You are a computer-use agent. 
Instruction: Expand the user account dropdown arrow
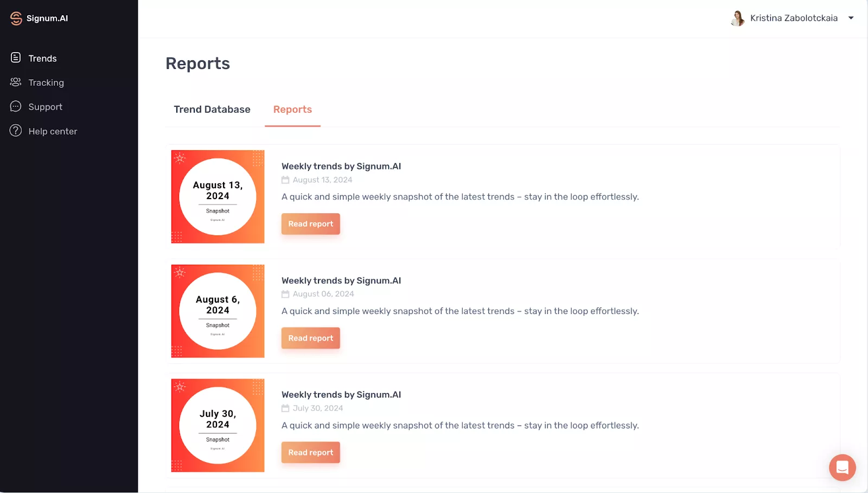point(851,18)
